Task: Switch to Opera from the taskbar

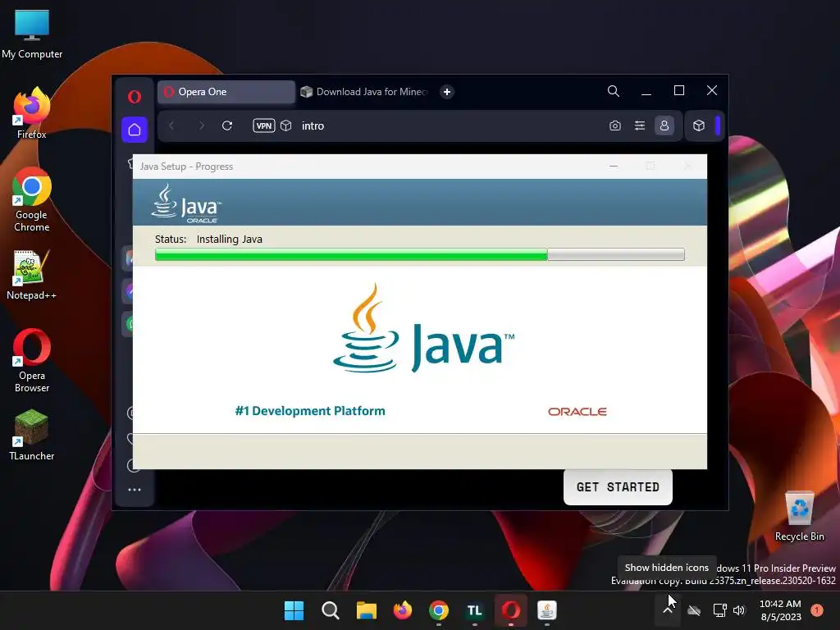Action: tap(510, 610)
